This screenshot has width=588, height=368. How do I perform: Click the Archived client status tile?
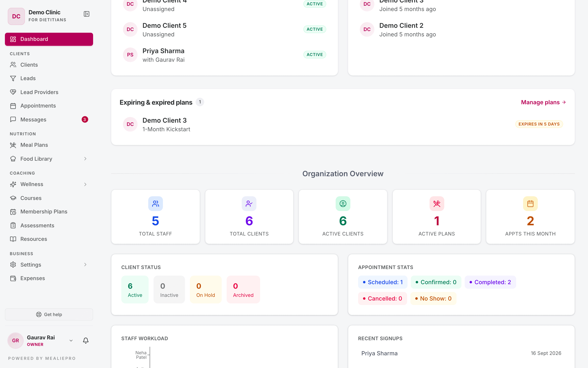243,289
